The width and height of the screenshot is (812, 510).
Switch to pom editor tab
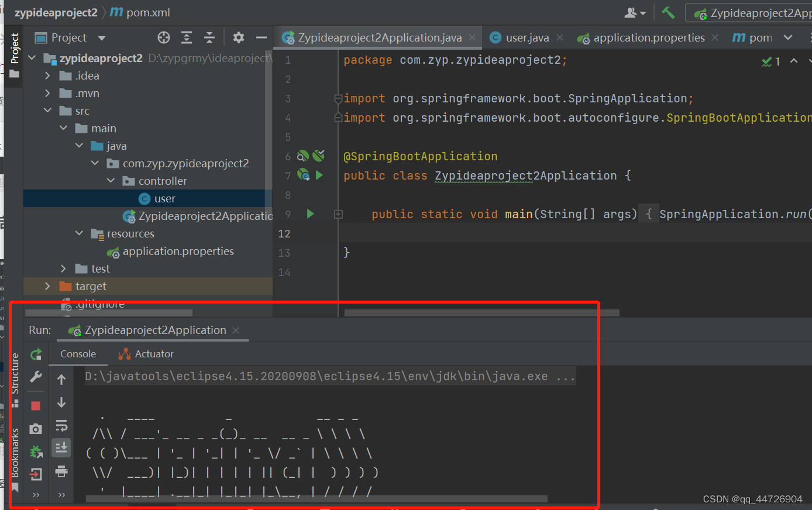(753, 37)
